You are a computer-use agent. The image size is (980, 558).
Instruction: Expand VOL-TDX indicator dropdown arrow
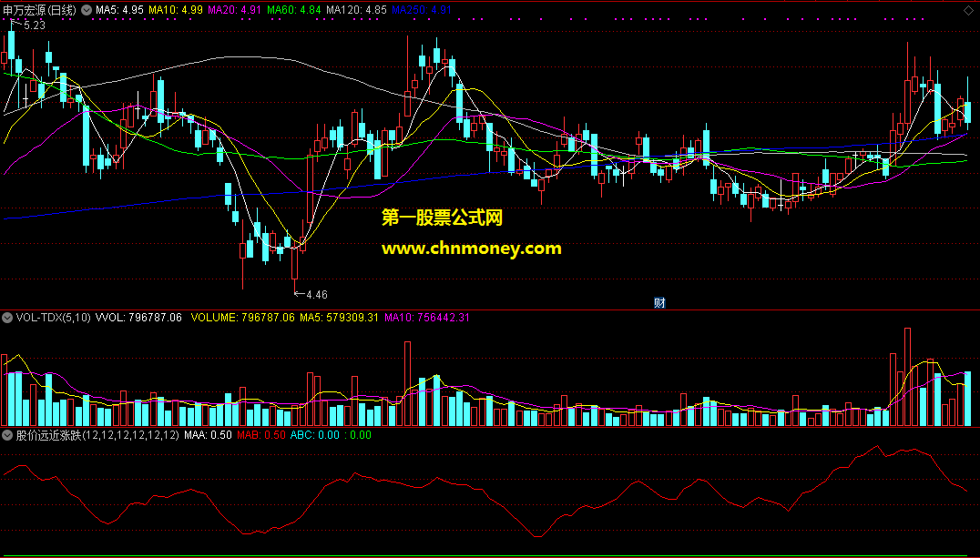click(x=7, y=318)
